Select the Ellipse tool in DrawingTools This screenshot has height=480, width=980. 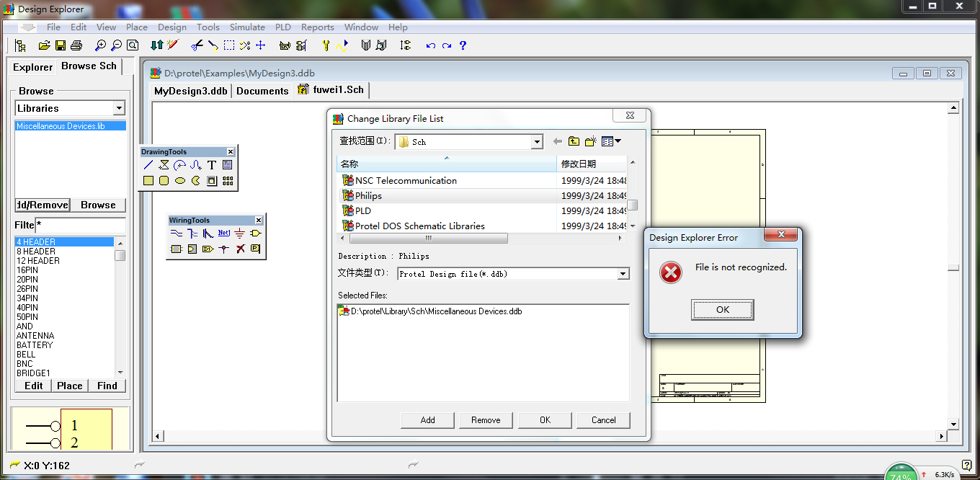click(180, 181)
